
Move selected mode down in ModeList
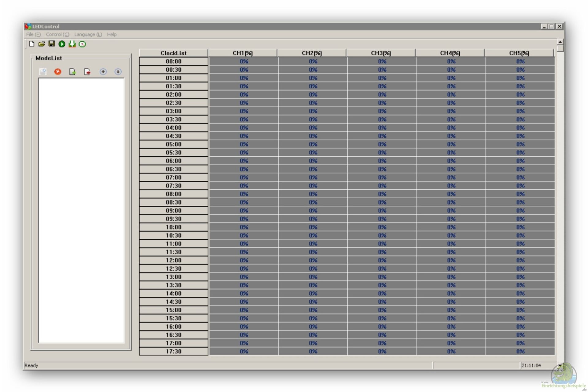[118, 72]
